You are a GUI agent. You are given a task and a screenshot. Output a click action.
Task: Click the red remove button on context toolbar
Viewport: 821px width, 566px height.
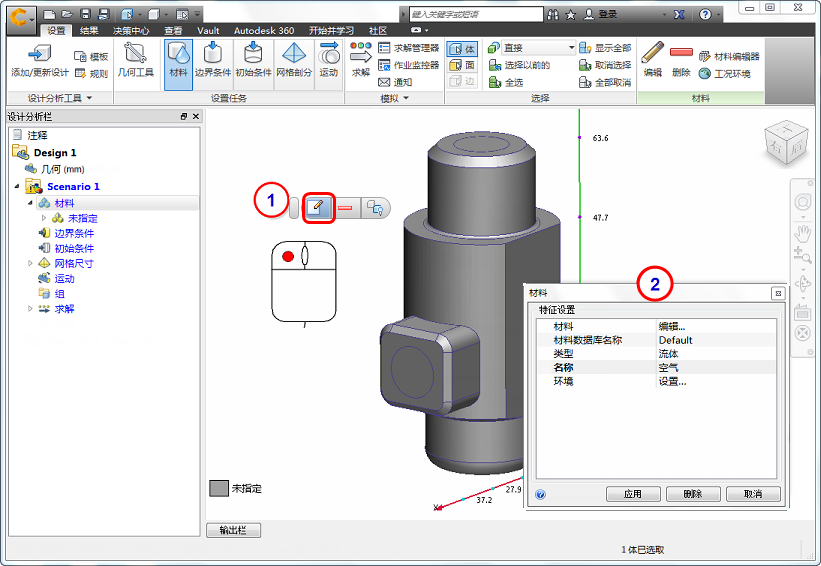tap(345, 208)
